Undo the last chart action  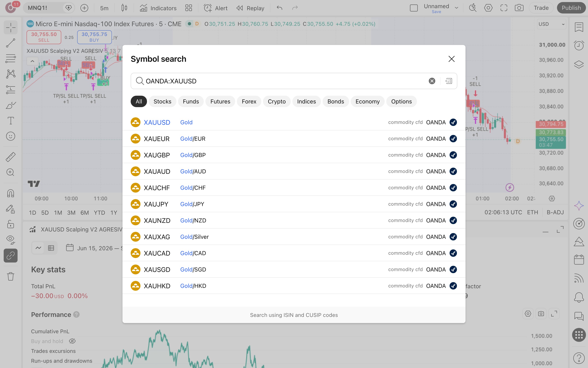pos(280,8)
